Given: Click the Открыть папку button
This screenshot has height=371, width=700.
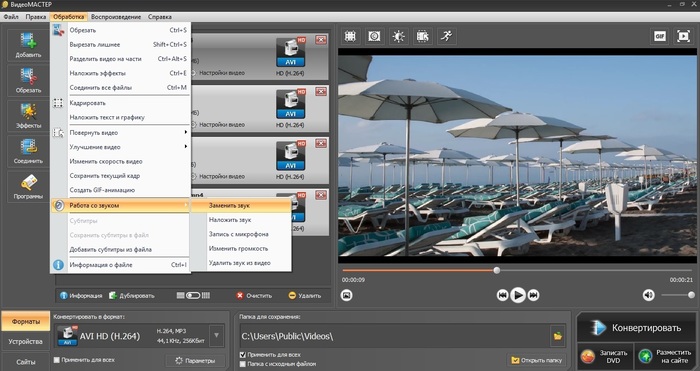Looking at the screenshot, I should click(537, 360).
